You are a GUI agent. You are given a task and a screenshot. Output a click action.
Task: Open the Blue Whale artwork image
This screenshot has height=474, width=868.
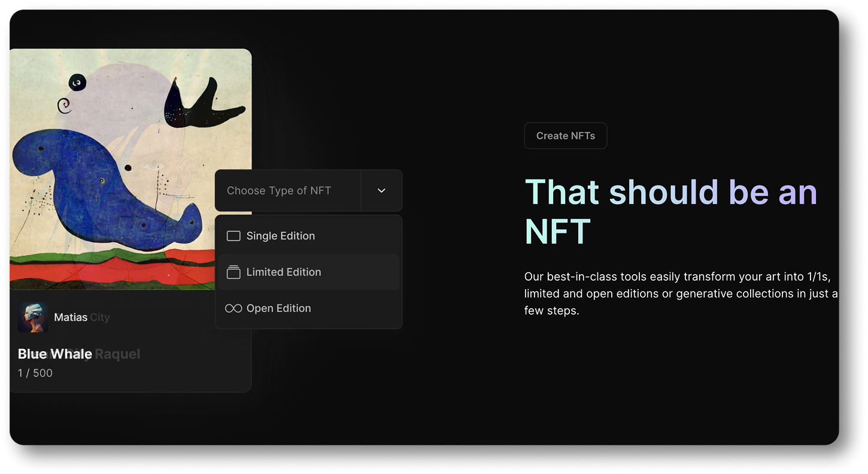tap(130, 169)
